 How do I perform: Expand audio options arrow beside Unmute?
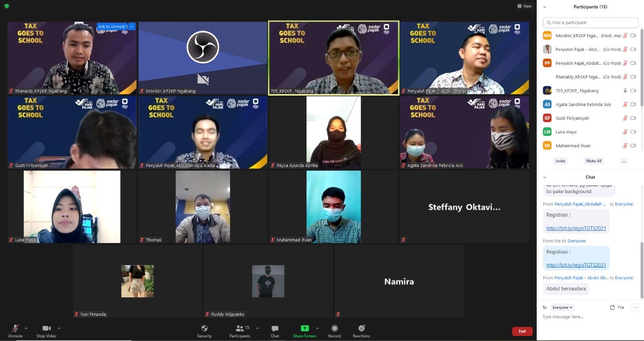(x=26, y=328)
